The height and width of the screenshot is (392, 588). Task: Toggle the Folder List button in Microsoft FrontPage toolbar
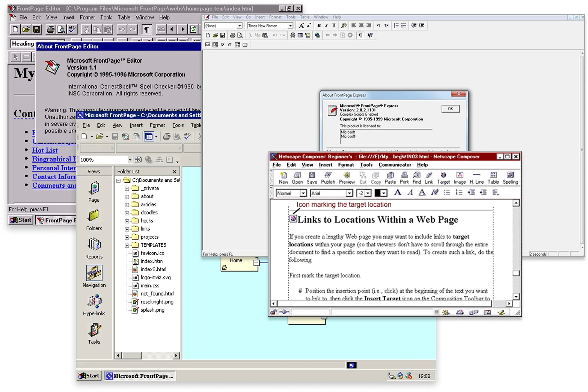tap(149, 137)
